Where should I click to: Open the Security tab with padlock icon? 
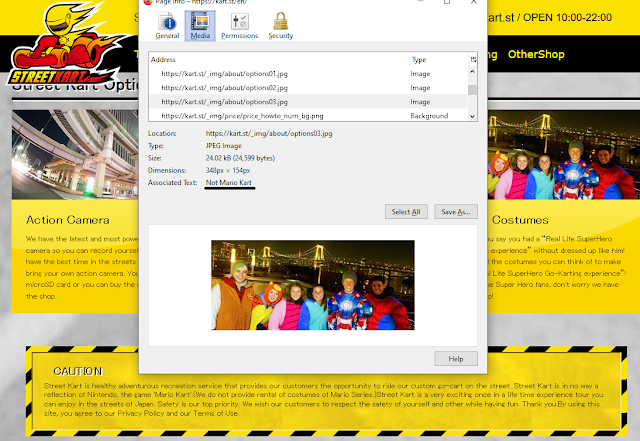point(281,26)
